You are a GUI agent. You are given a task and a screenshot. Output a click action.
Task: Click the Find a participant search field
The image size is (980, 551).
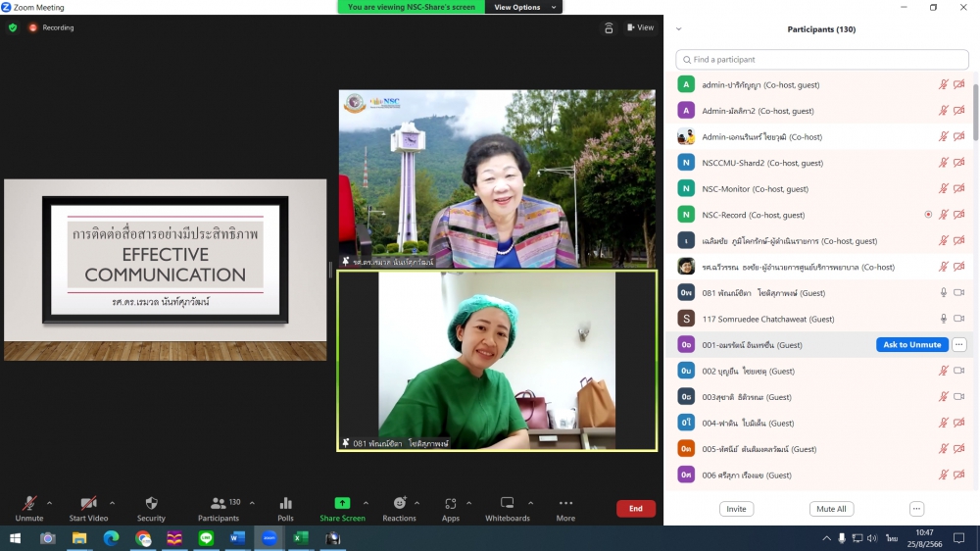pyautogui.click(x=821, y=60)
